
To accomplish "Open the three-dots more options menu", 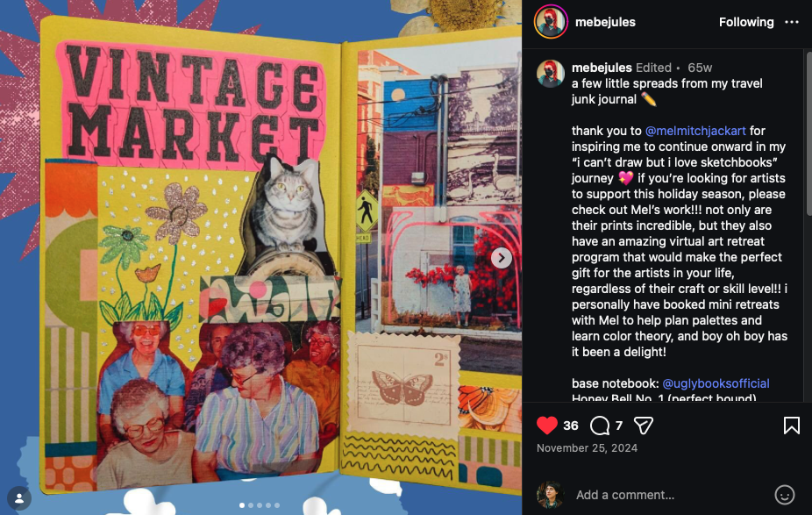I will point(791,22).
